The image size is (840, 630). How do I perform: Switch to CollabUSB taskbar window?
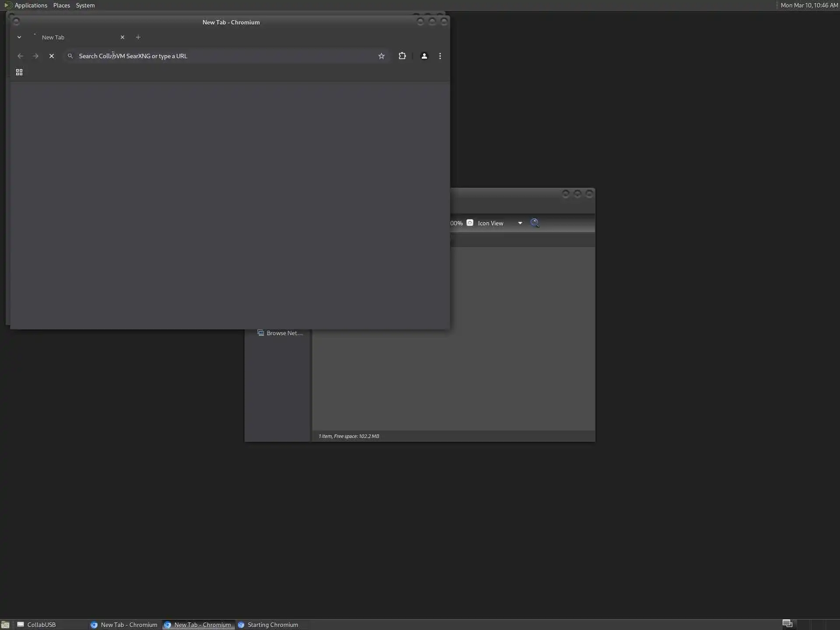[x=41, y=625]
